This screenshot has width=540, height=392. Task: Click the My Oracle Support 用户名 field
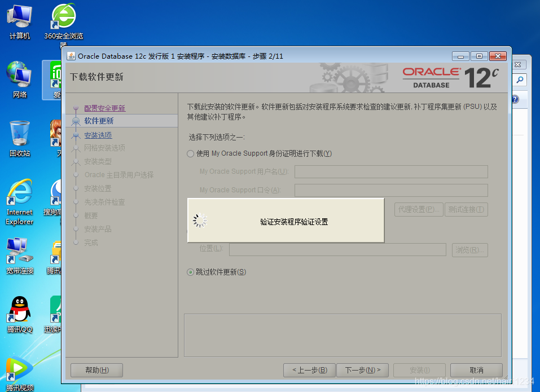click(x=391, y=171)
